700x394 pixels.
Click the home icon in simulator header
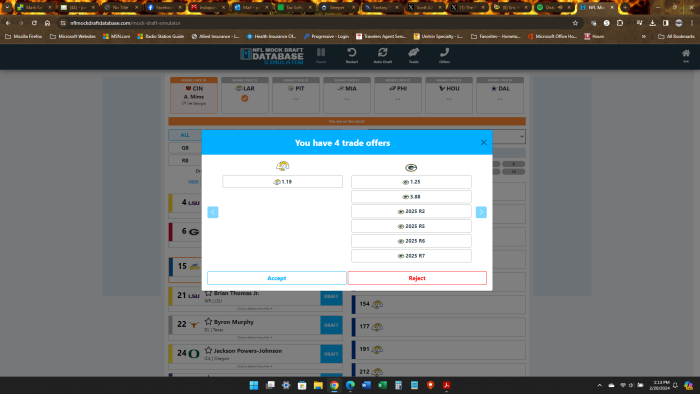point(686,56)
